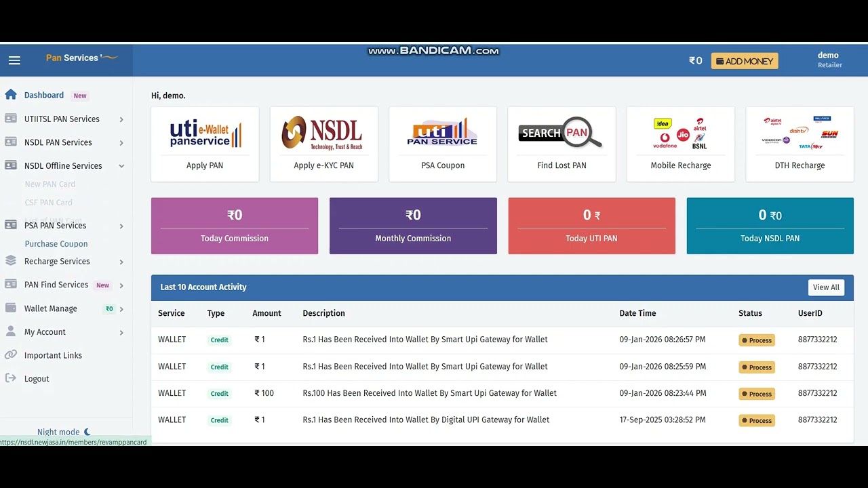The height and width of the screenshot is (488, 868).
Task: Click the Wallet Manage wallet icon
Action: pyautogui.click(x=11, y=308)
